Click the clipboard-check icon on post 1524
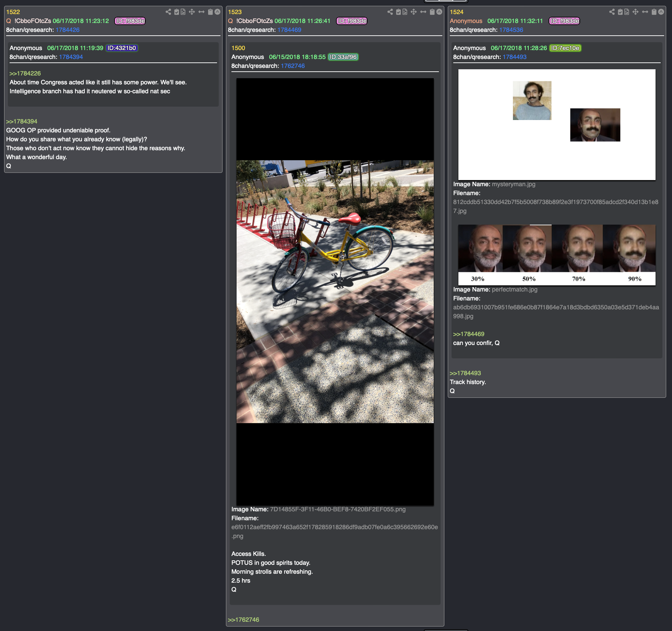 620,12
